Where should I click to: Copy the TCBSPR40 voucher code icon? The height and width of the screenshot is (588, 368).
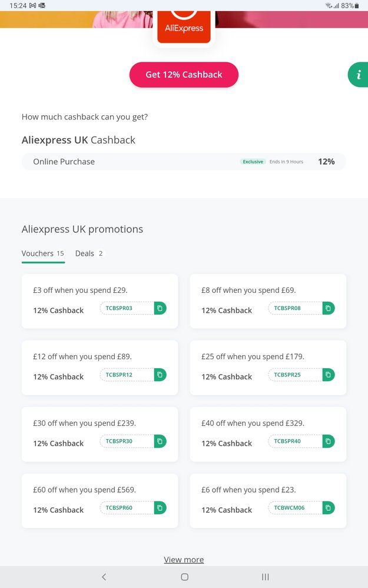point(329,441)
